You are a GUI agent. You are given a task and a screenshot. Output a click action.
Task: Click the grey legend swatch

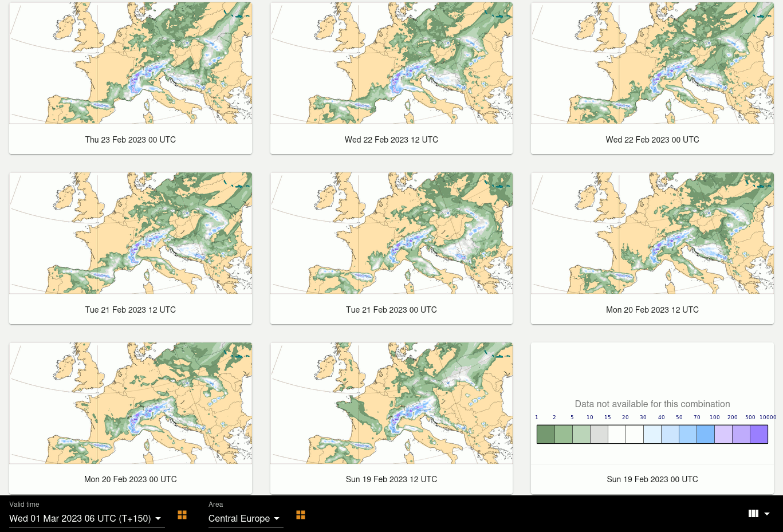pyautogui.click(x=599, y=434)
